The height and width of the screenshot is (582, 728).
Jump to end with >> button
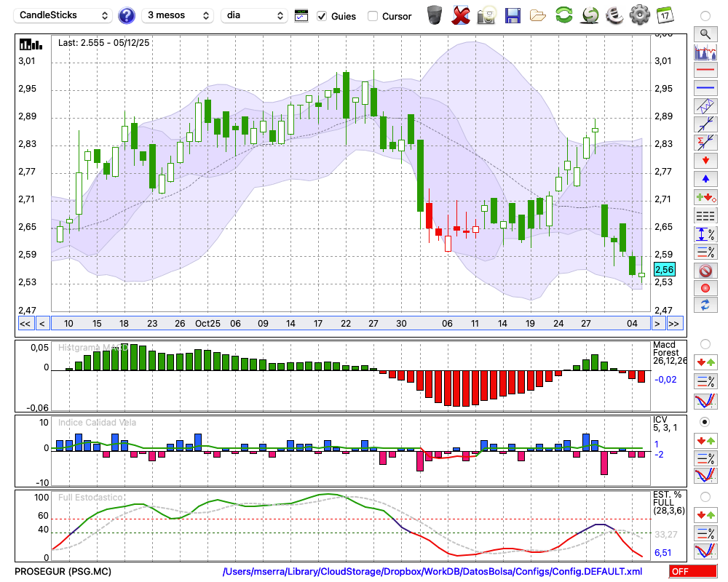[675, 324]
